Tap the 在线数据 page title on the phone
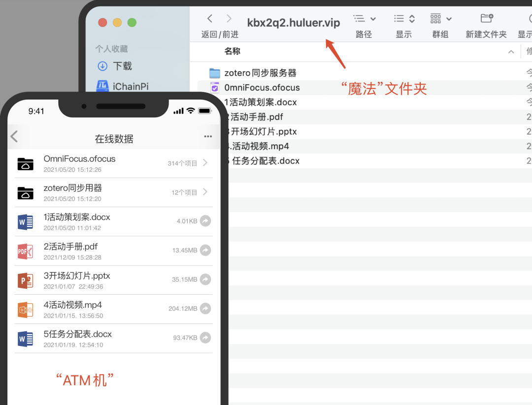Viewport: 532px width, 405px height. (114, 139)
